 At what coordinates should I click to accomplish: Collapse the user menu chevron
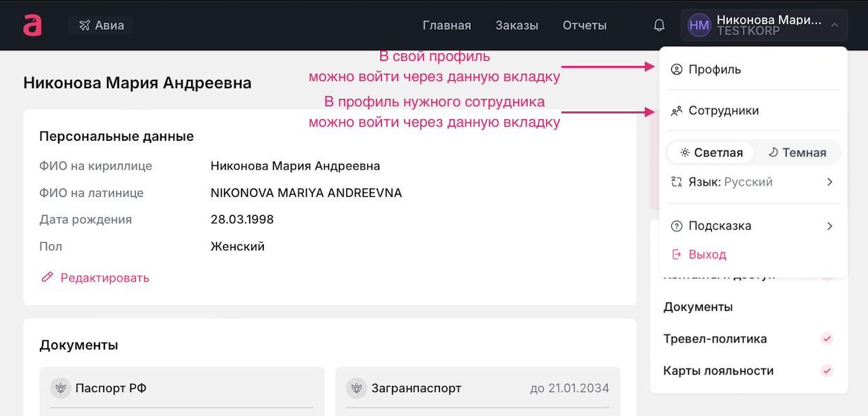pos(834,25)
